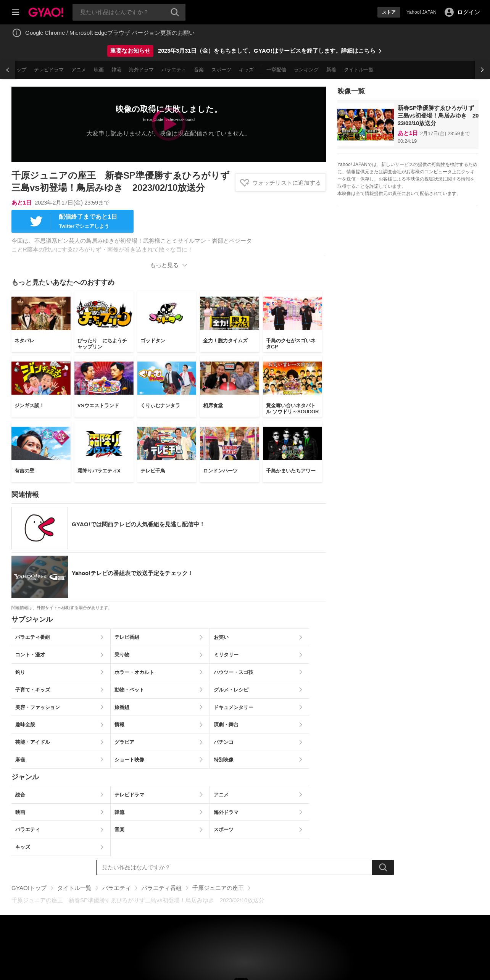Open the ネタパレ show thumbnail

[x=41, y=313]
